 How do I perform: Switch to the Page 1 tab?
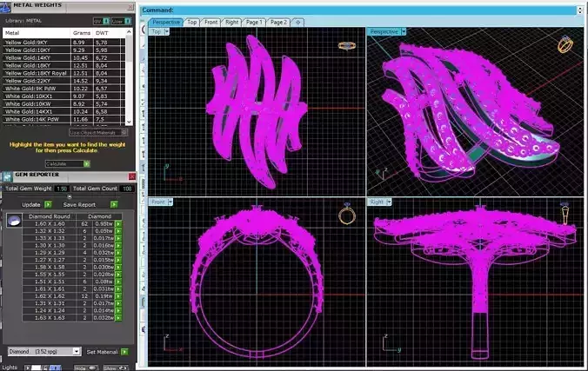click(254, 22)
